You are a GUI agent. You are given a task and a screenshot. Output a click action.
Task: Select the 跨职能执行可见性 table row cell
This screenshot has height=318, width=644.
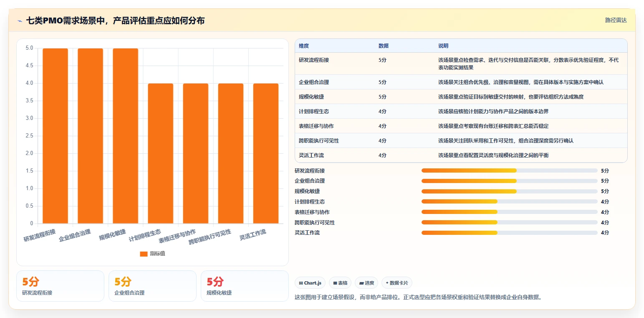click(319, 141)
